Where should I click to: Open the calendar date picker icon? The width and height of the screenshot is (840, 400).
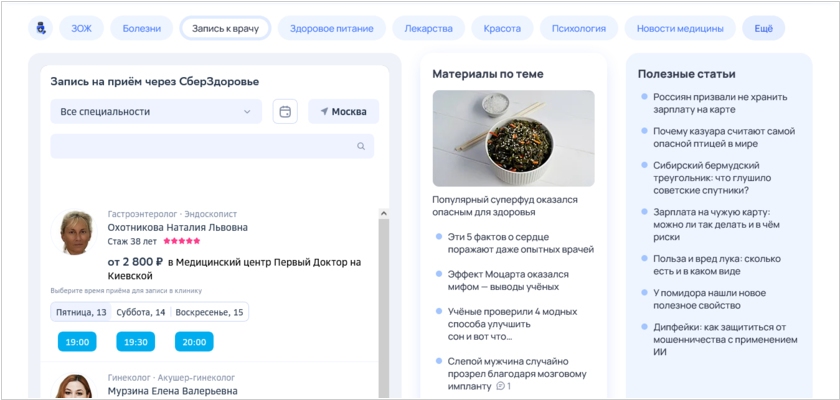point(285,112)
